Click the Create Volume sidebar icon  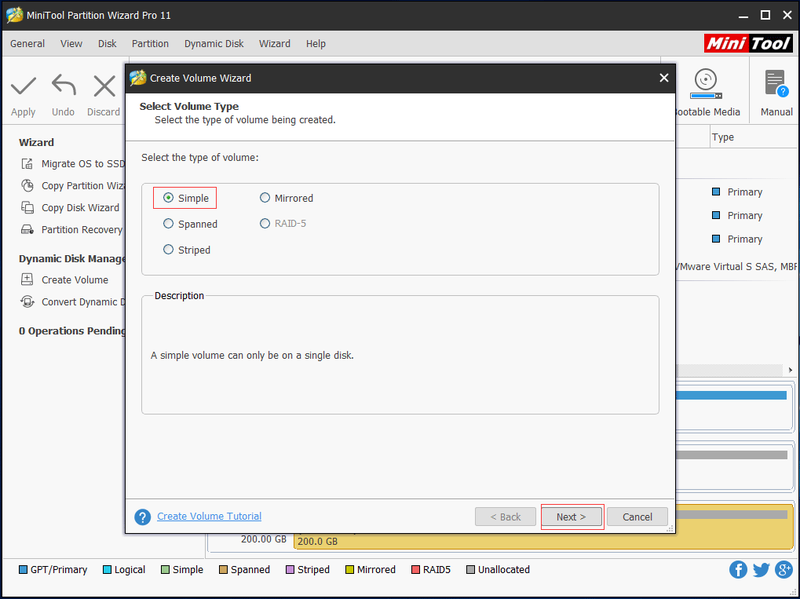pyautogui.click(x=27, y=280)
